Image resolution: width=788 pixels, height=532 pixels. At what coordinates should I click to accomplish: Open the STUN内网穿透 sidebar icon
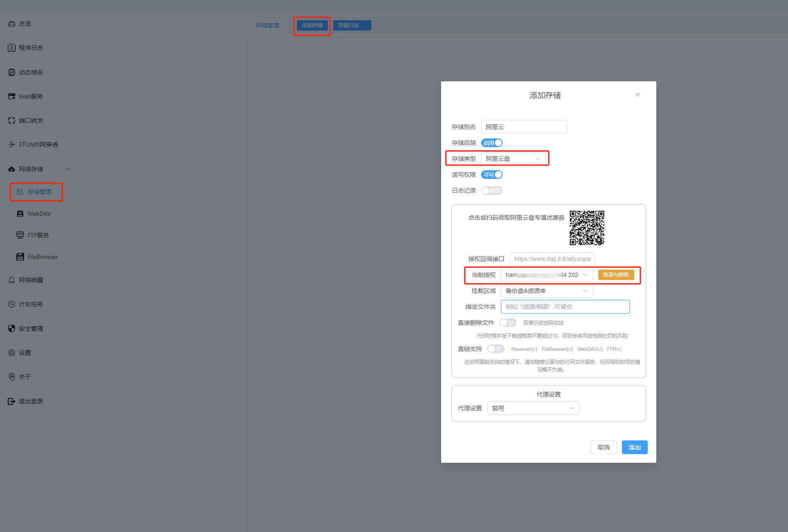12,145
